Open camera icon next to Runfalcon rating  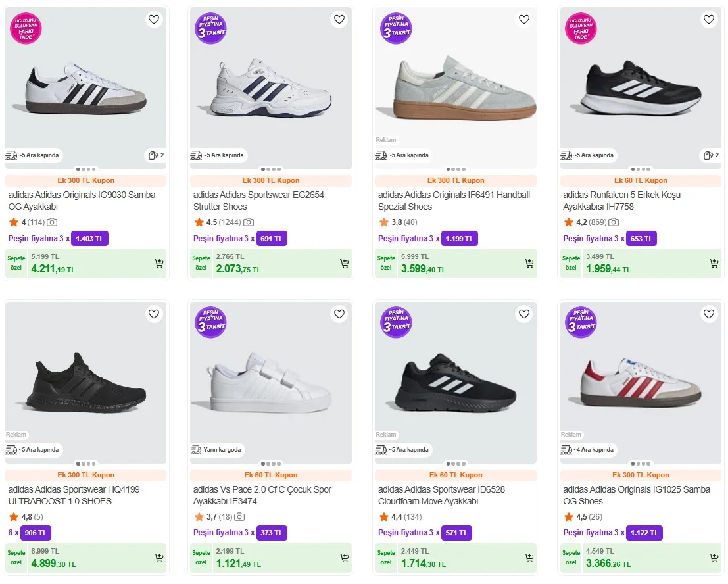coord(612,222)
